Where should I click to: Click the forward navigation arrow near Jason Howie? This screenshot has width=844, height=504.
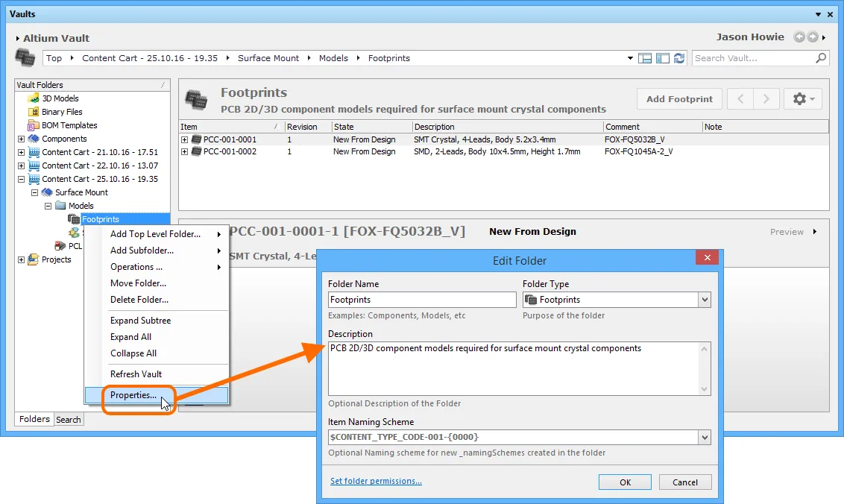click(813, 37)
